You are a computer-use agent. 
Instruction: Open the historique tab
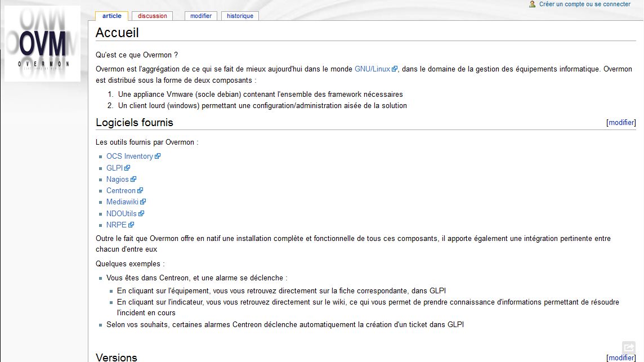[240, 16]
